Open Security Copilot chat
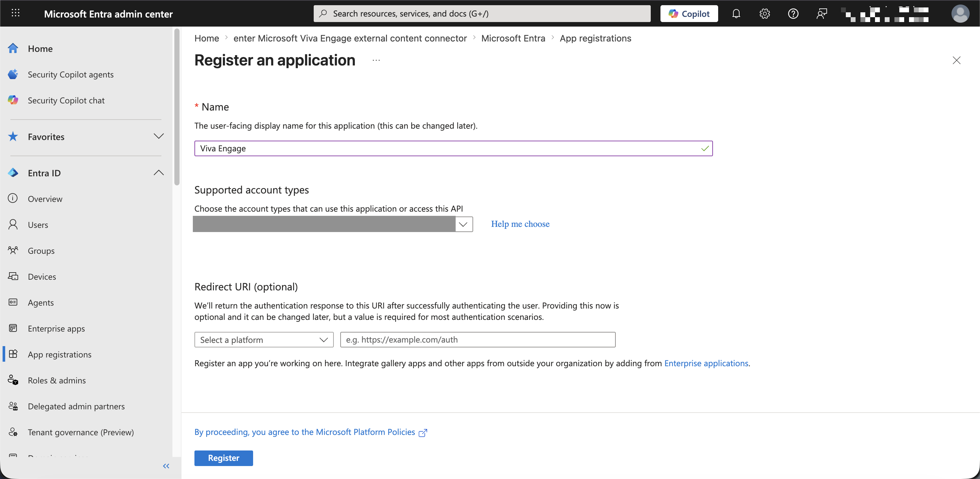Viewport: 980px width, 479px height. tap(66, 100)
